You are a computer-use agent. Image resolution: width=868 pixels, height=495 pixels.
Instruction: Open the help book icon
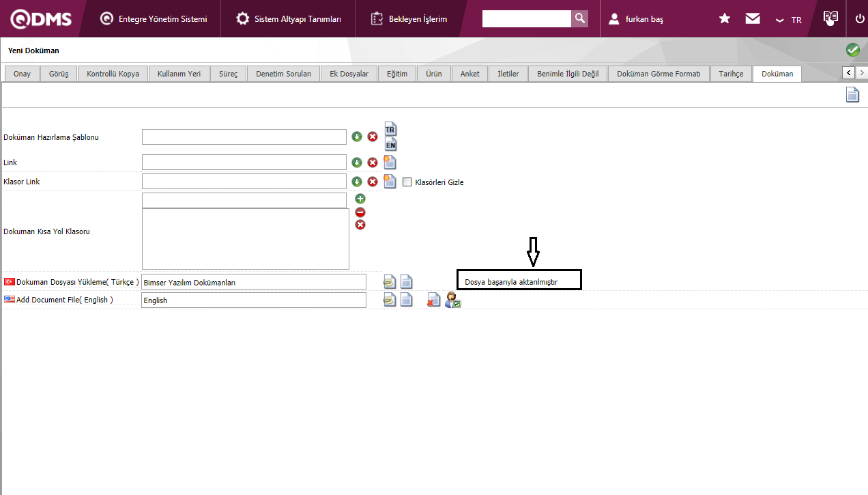(830, 18)
